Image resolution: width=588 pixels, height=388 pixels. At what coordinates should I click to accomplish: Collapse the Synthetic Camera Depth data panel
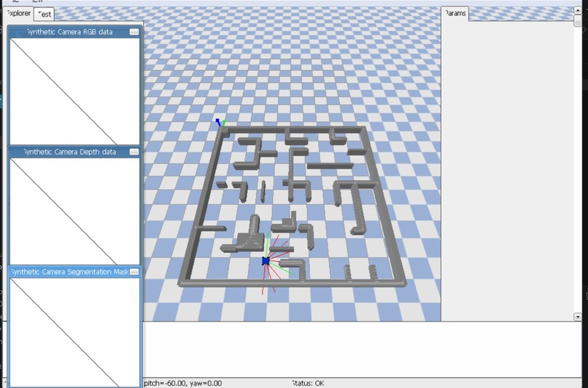pyautogui.click(x=134, y=152)
